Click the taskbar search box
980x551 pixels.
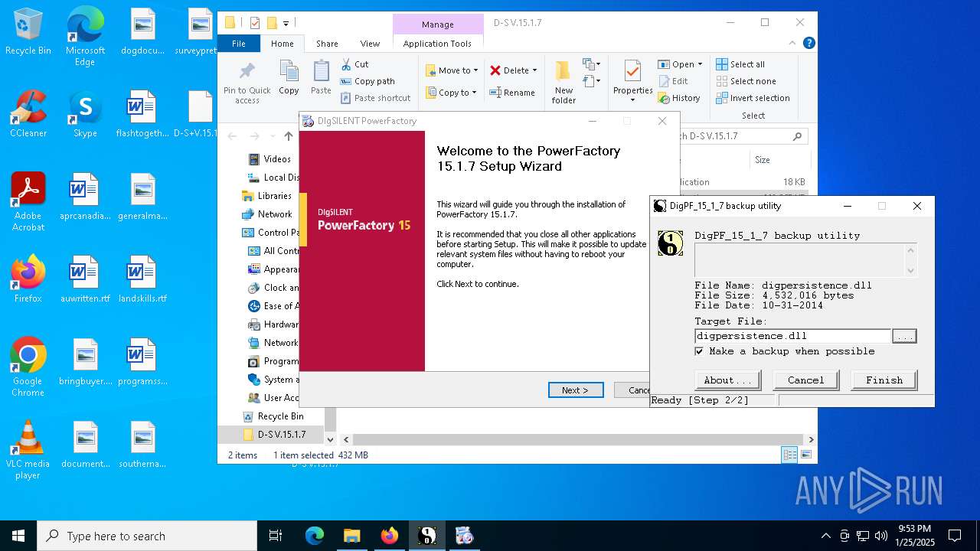pos(147,536)
